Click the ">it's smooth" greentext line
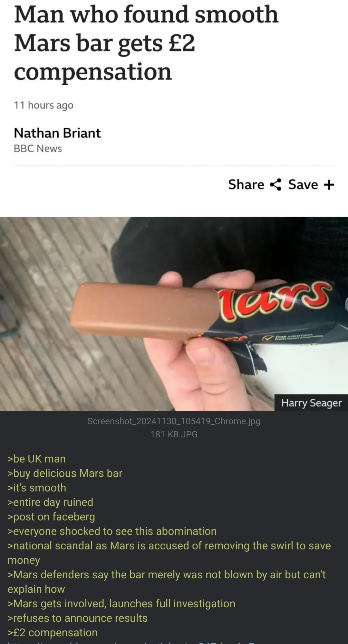Image resolution: width=348 pixels, height=644 pixels. click(37, 488)
